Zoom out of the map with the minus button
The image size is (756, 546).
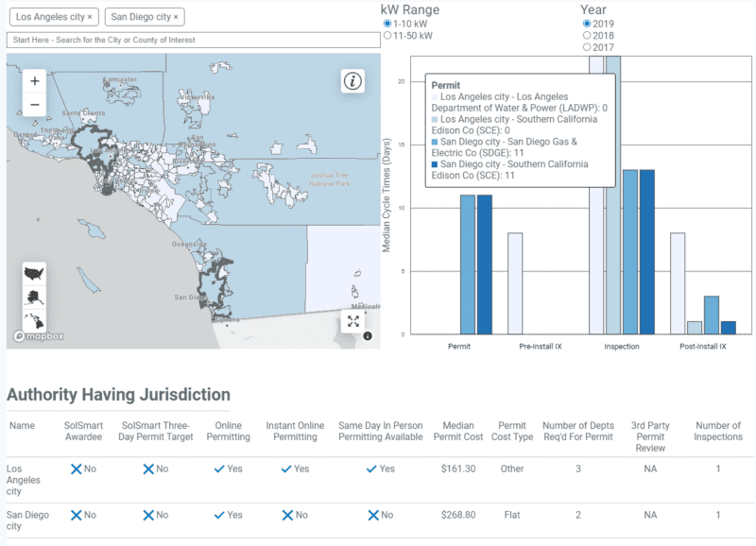[35, 105]
